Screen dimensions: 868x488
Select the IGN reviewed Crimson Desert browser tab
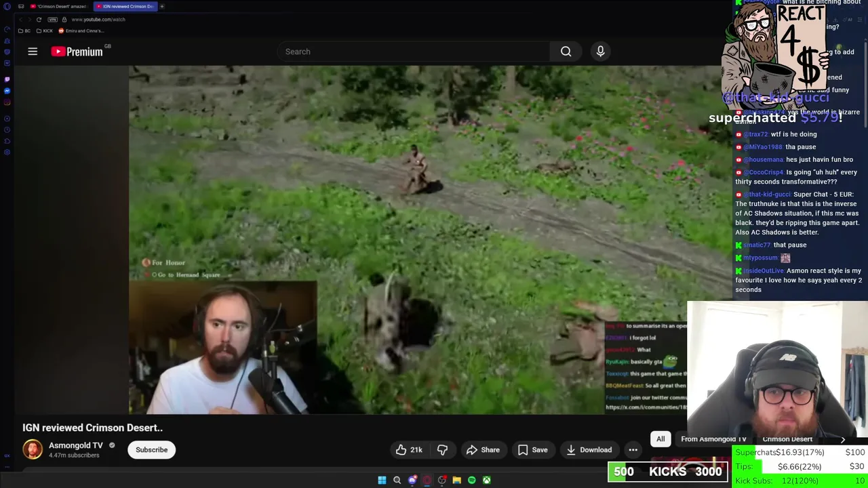125,6
